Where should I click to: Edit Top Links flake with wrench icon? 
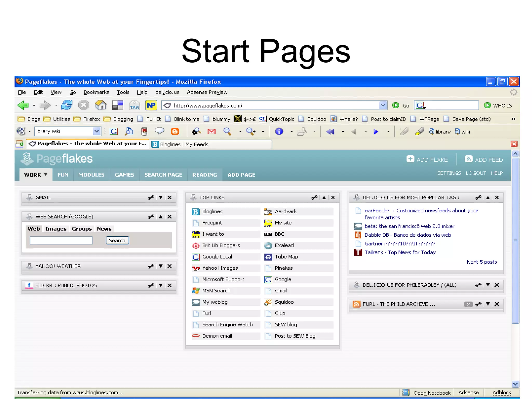[314, 197]
